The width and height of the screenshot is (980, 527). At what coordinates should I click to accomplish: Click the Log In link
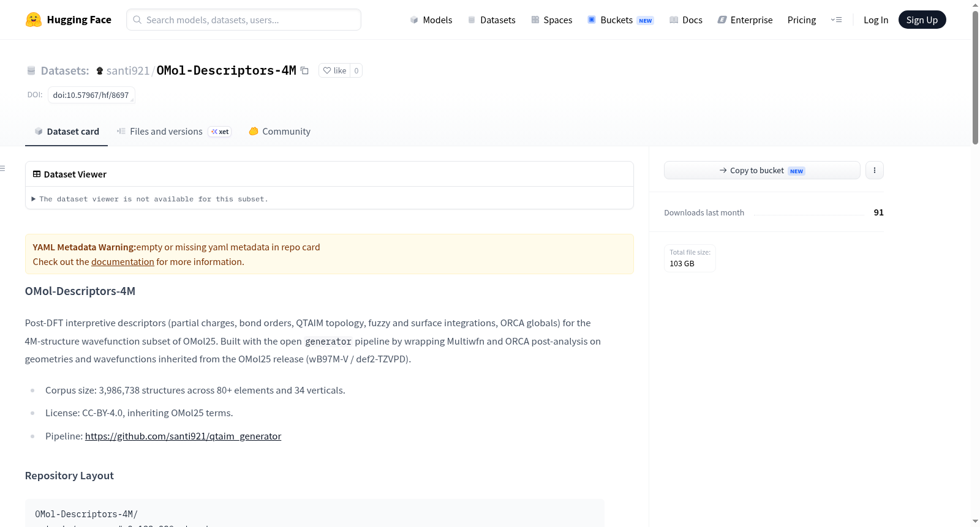pyautogui.click(x=876, y=20)
